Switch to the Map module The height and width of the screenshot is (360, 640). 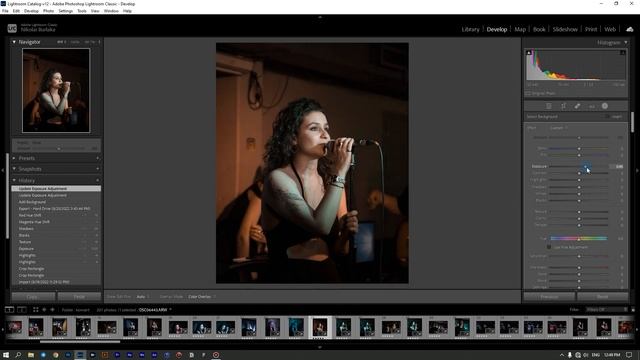click(520, 29)
